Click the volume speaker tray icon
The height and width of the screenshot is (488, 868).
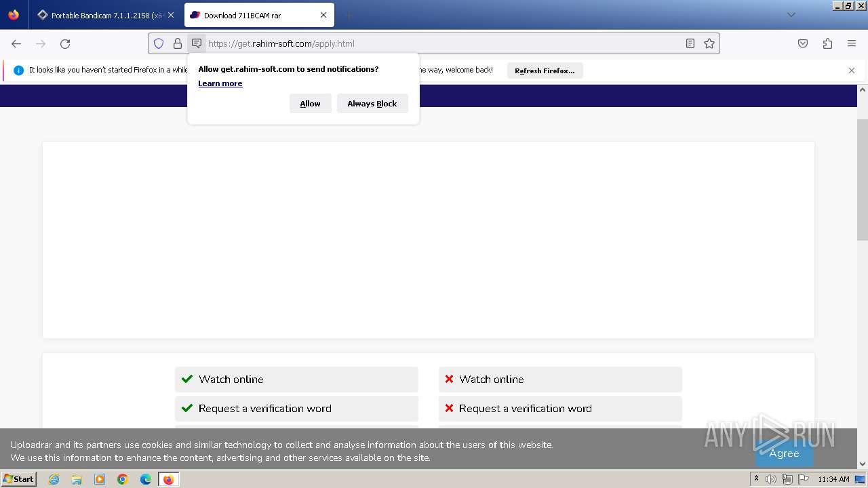click(x=771, y=479)
